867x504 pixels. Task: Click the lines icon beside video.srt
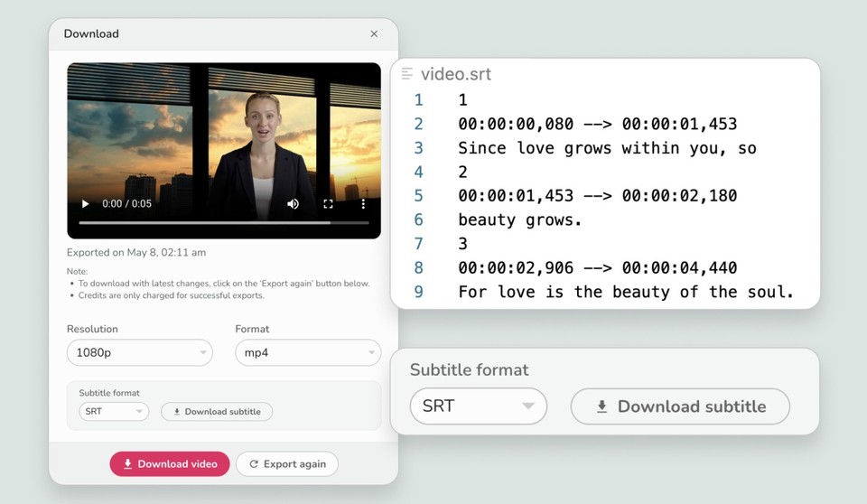pos(407,73)
